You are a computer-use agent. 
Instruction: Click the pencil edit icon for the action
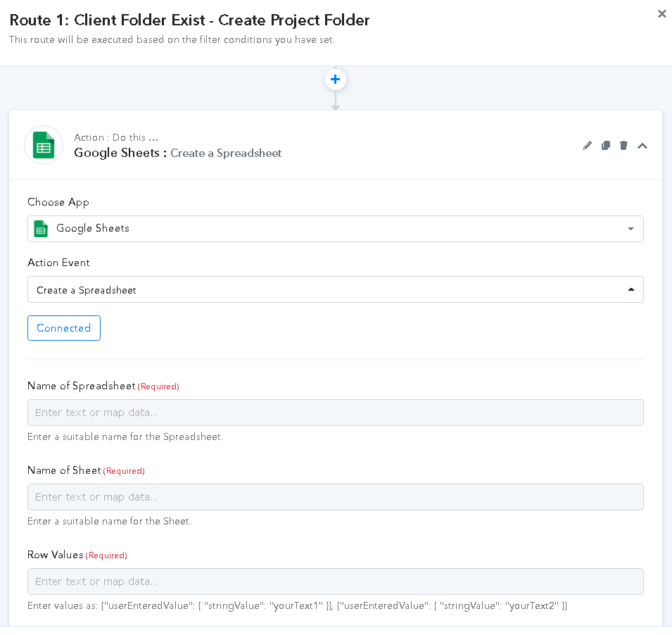coord(587,145)
